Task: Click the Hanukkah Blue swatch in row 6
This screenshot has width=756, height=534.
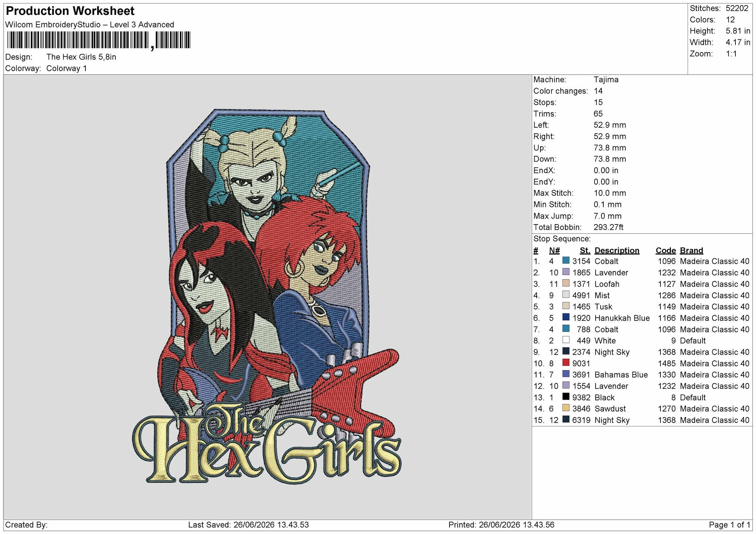Action: 566,317
